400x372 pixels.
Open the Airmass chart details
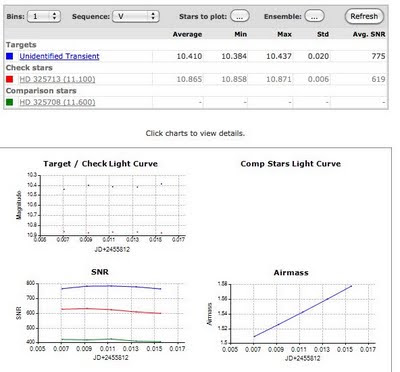click(x=291, y=315)
